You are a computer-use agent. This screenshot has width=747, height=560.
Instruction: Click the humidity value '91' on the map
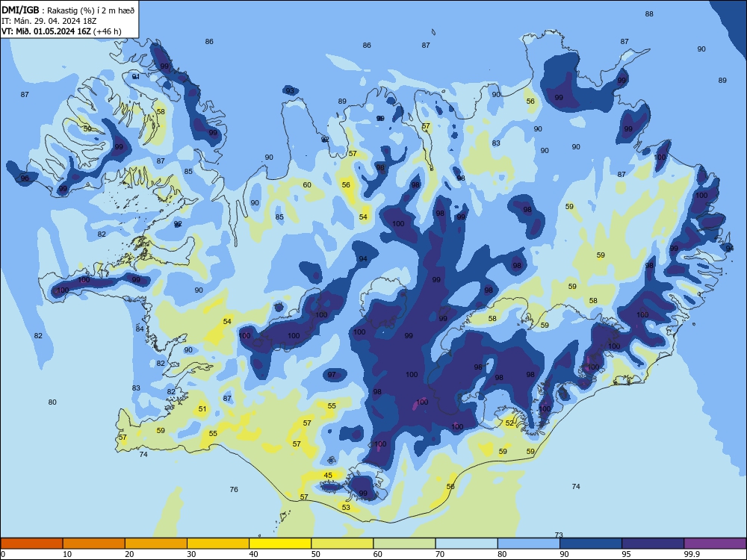pos(136,77)
